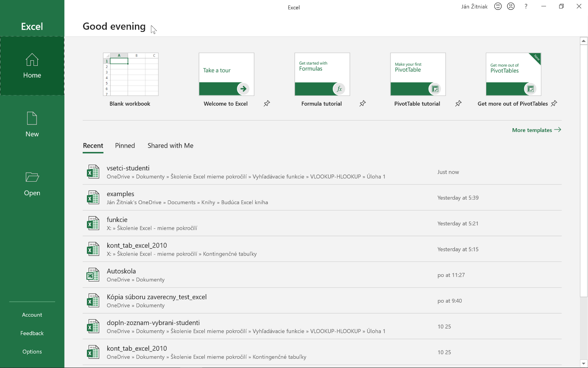Open kont_tab_excel_2010 from Yesterday at 5:15
This screenshot has height=368, width=588.
tap(322, 249)
